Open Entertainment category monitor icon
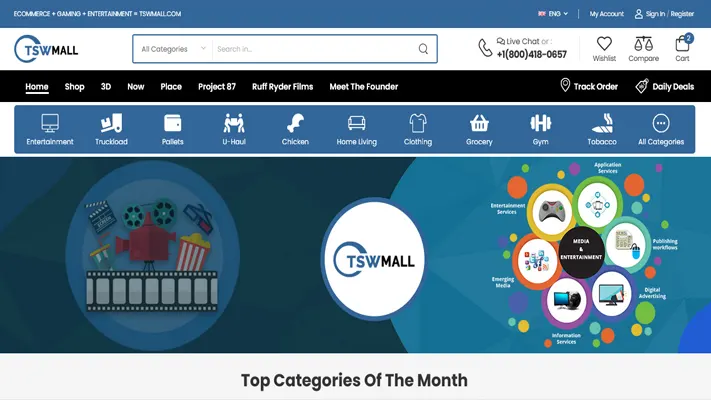 (x=50, y=123)
